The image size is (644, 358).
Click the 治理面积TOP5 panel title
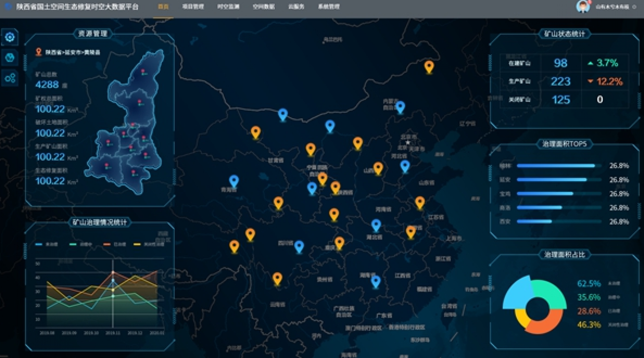click(565, 144)
